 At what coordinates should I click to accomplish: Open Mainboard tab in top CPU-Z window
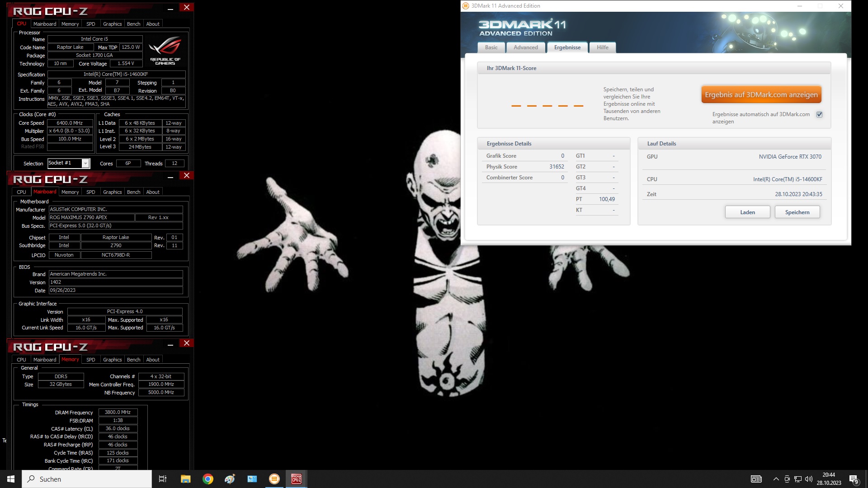pyautogui.click(x=45, y=24)
